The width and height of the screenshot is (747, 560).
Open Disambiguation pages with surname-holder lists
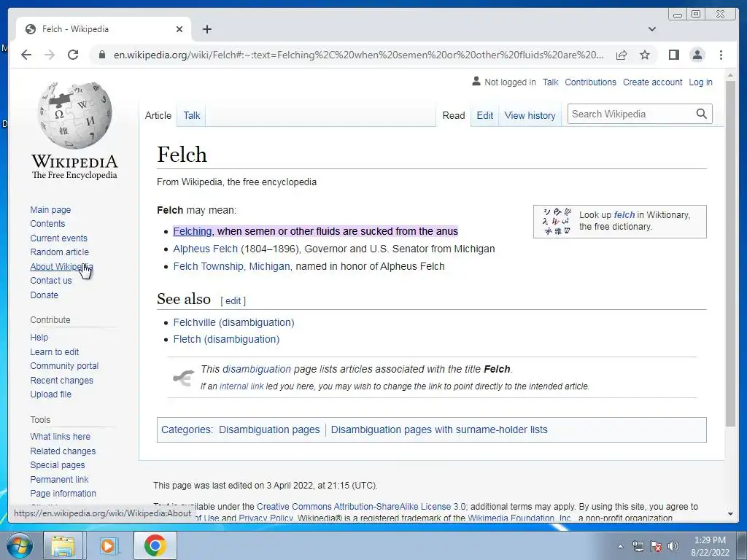(x=439, y=429)
